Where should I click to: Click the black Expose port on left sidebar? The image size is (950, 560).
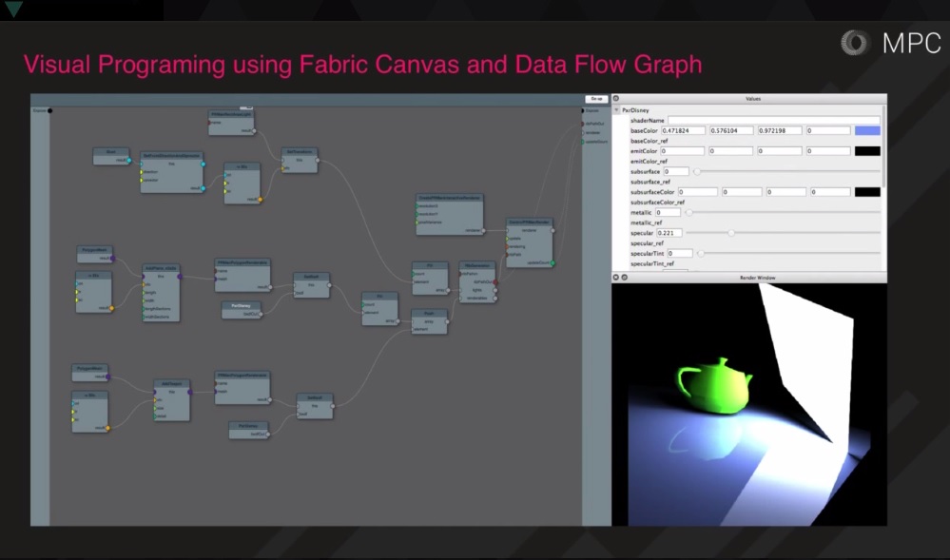pos(49,110)
